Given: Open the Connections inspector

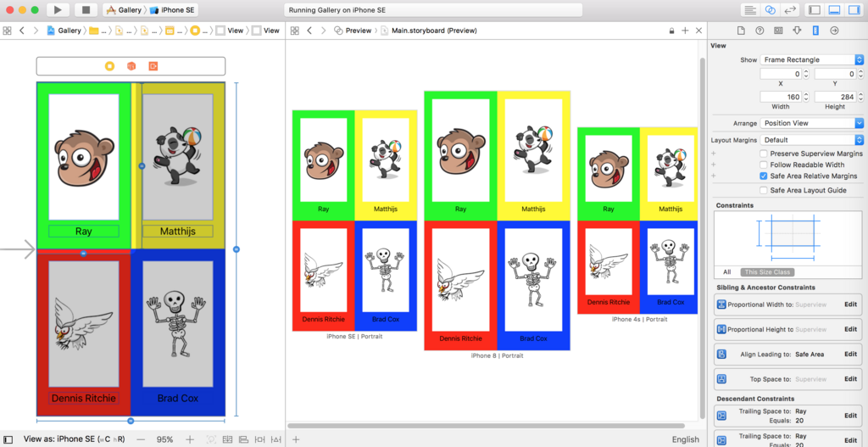Looking at the screenshot, I should [834, 31].
